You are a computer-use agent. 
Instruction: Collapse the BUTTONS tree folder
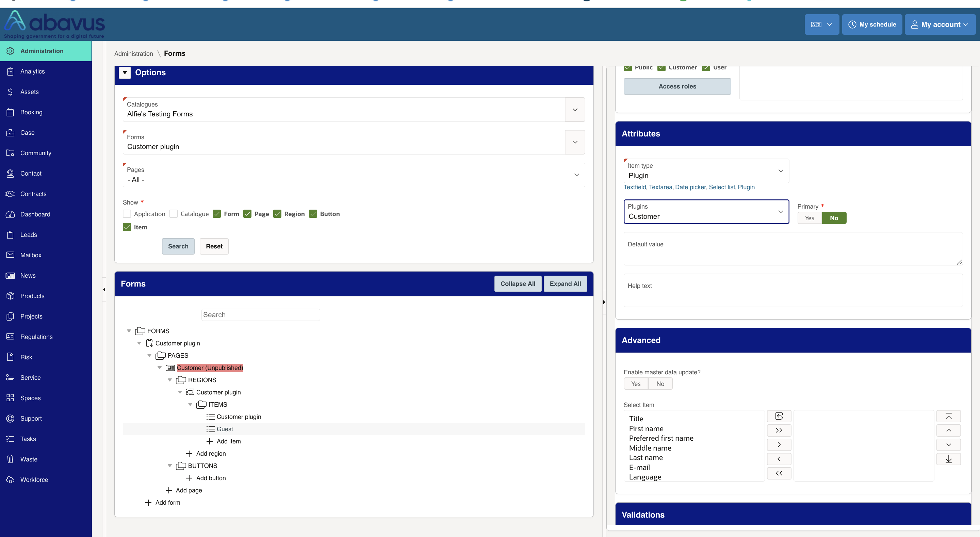click(170, 466)
